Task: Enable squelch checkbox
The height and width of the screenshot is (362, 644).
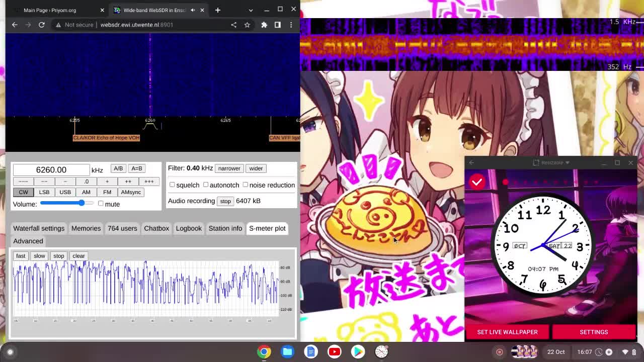Action: pyautogui.click(x=172, y=185)
